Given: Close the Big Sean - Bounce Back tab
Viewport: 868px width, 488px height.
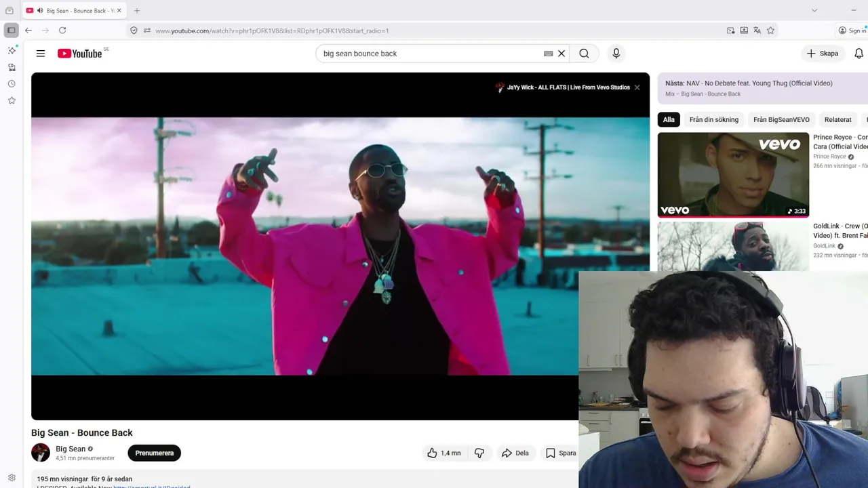Looking at the screenshot, I should 119,11.
